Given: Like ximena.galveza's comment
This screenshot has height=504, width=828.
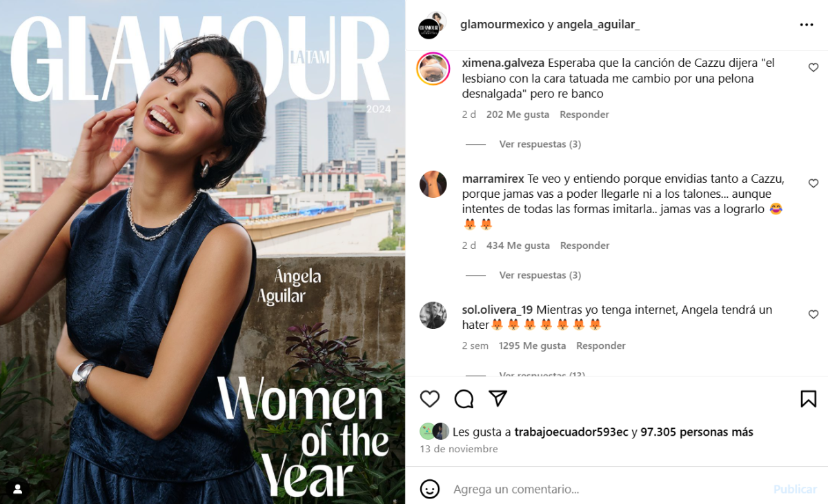Looking at the screenshot, I should click(814, 68).
